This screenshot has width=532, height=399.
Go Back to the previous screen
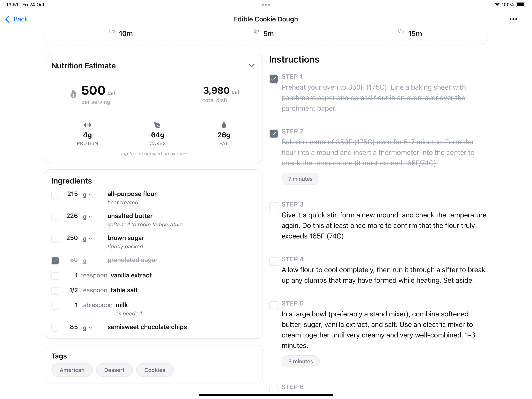(x=17, y=19)
